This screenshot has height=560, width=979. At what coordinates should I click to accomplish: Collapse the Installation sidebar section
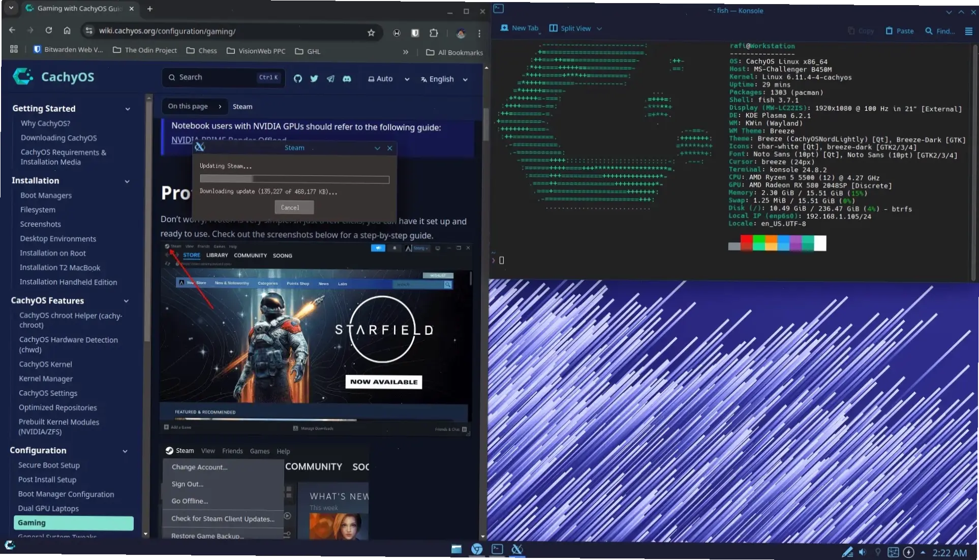coord(127,181)
